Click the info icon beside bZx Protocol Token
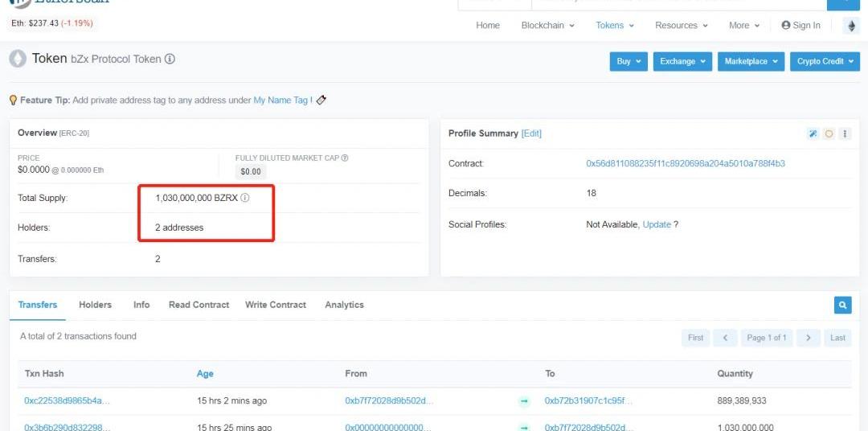This screenshot has width=868, height=431. tap(170, 59)
